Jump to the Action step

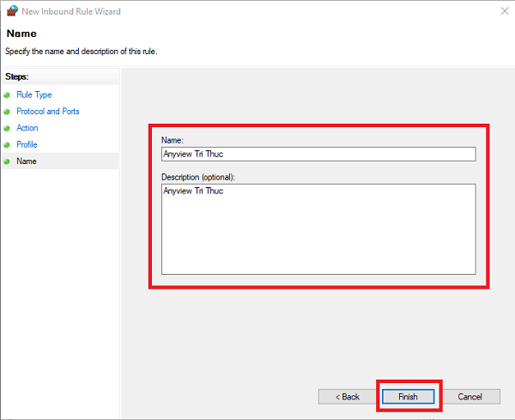point(27,128)
